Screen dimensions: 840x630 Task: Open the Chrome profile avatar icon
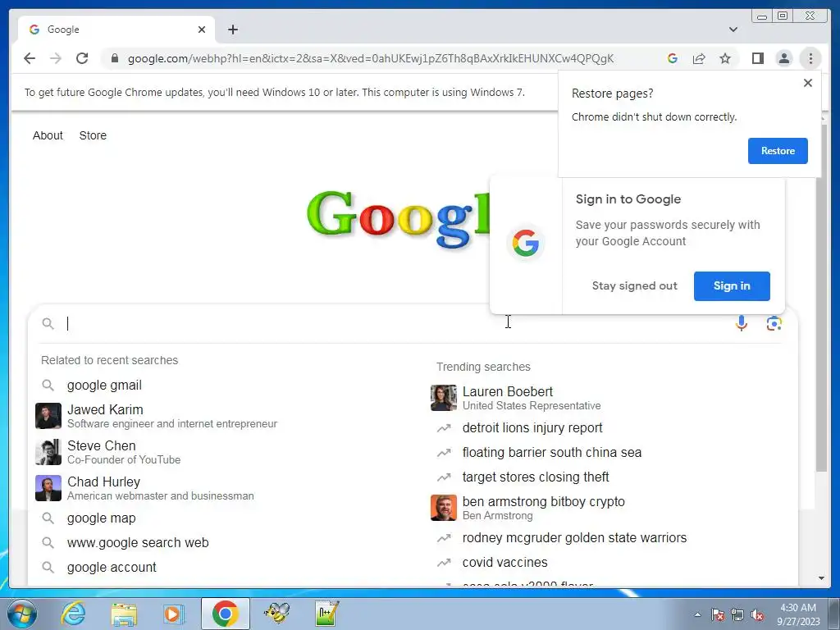click(783, 58)
